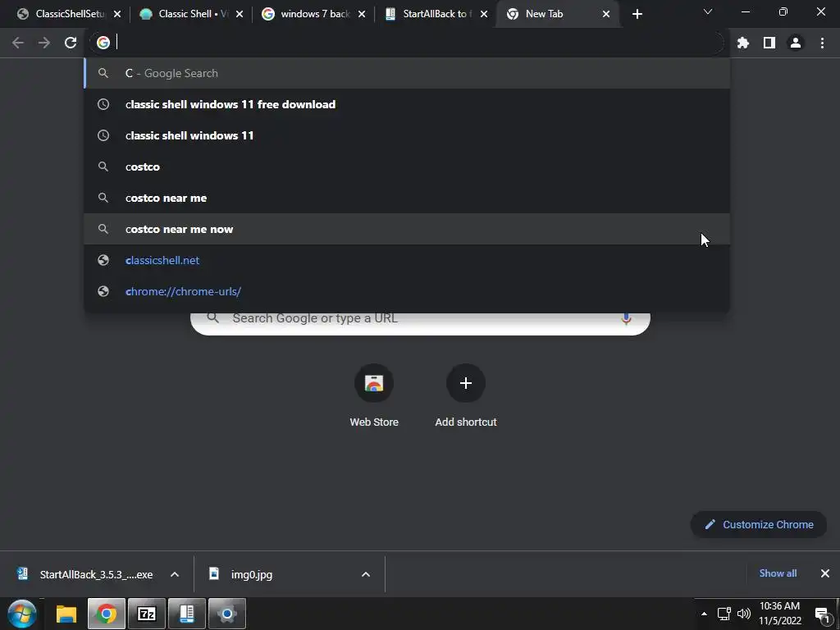Go back to previous page

point(18,43)
